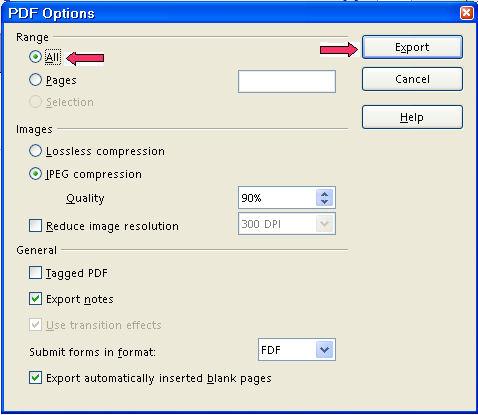Open the 300 DPI resolution dropdown

coord(324,224)
